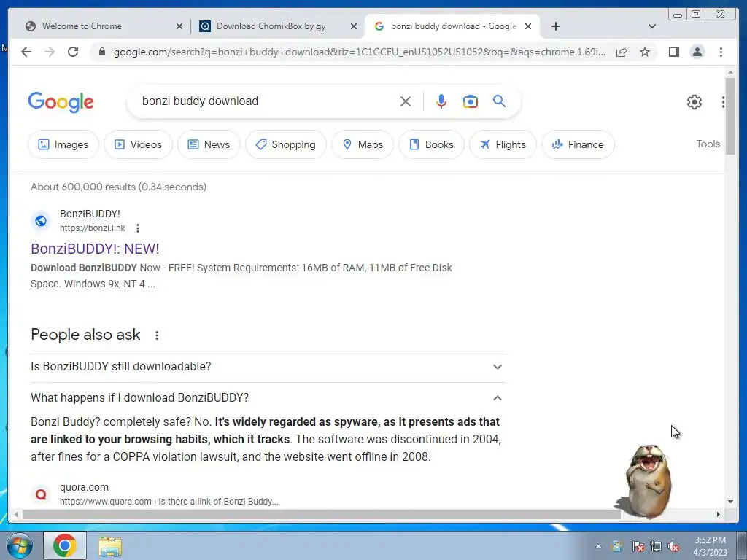Viewport: 747px width, 560px height.
Task: Click the volume tray icon
Action: coord(673,546)
